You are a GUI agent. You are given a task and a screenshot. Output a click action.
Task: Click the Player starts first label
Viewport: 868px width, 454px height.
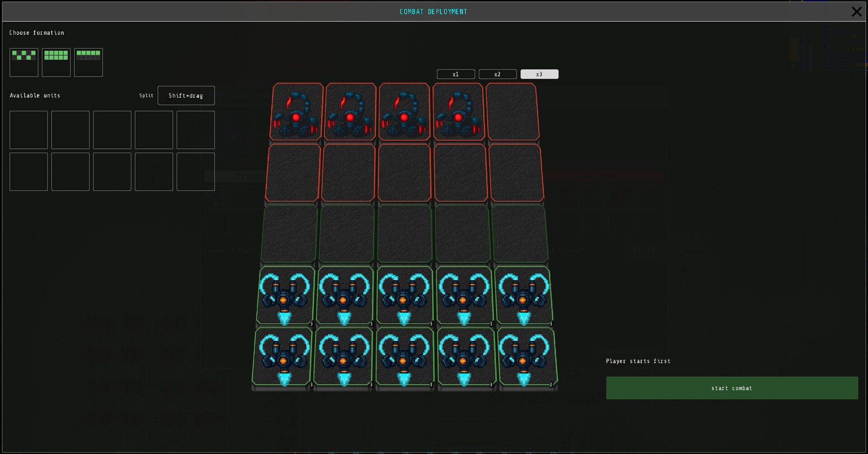pos(638,361)
